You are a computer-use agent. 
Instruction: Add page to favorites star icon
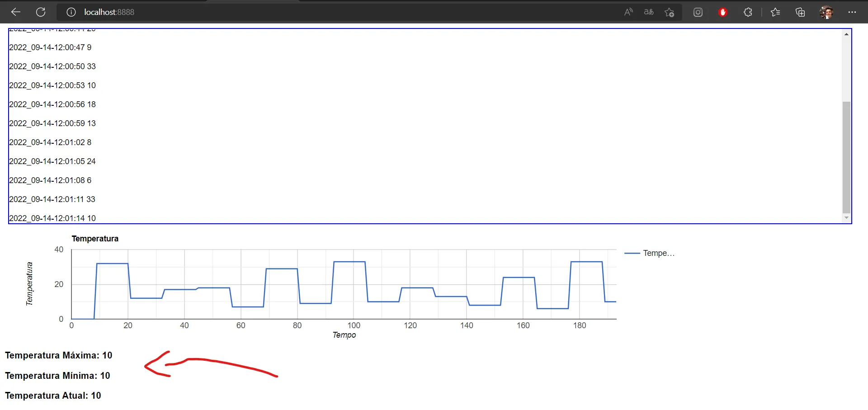click(x=670, y=12)
